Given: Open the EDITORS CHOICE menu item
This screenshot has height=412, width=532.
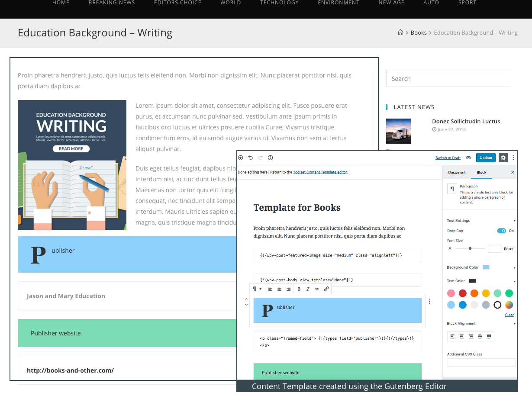Looking at the screenshot, I should [177, 3].
